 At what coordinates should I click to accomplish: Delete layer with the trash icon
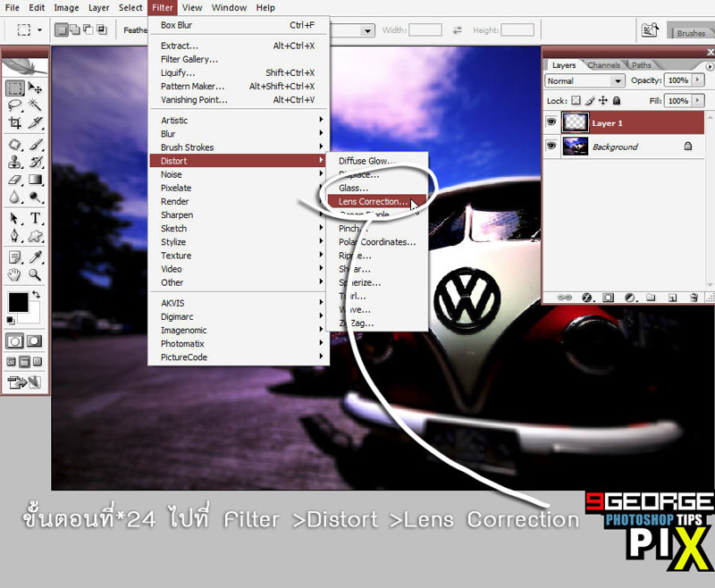tap(694, 298)
